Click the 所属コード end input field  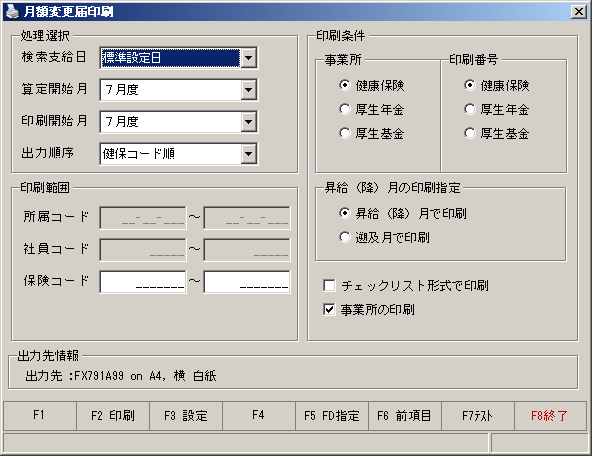pyautogui.click(x=247, y=218)
